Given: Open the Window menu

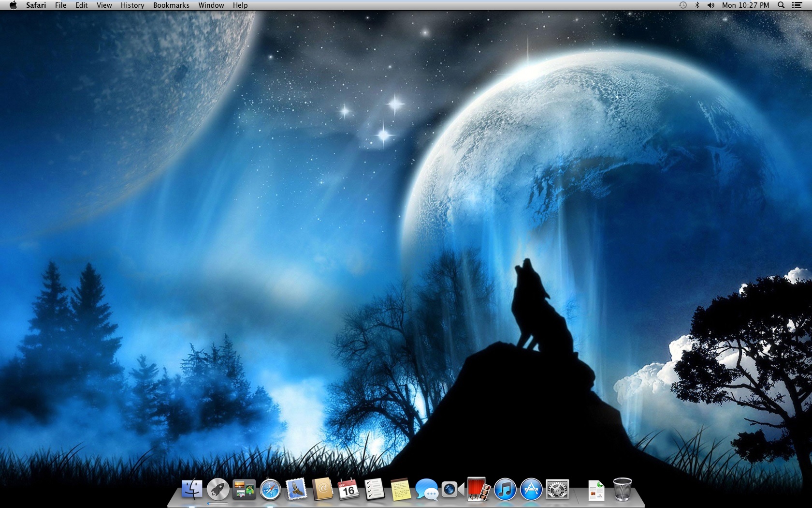Looking at the screenshot, I should [211, 5].
